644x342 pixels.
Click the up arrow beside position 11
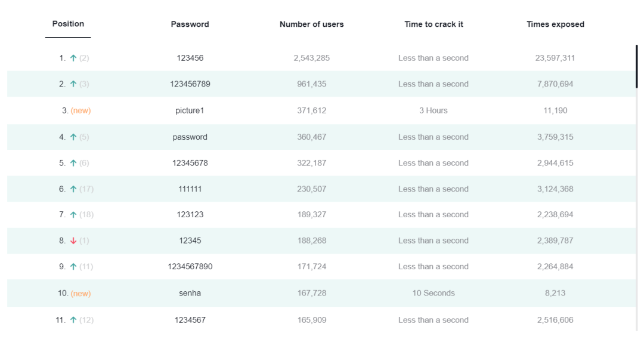tap(73, 320)
